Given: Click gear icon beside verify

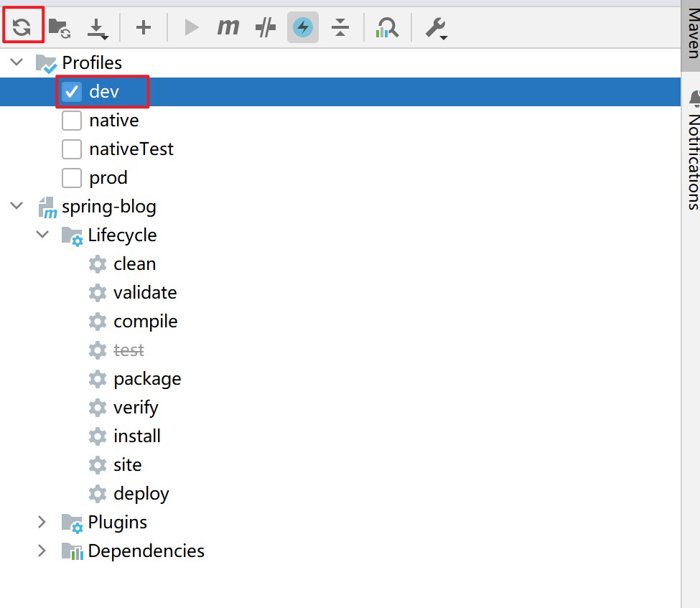Looking at the screenshot, I should [98, 408].
